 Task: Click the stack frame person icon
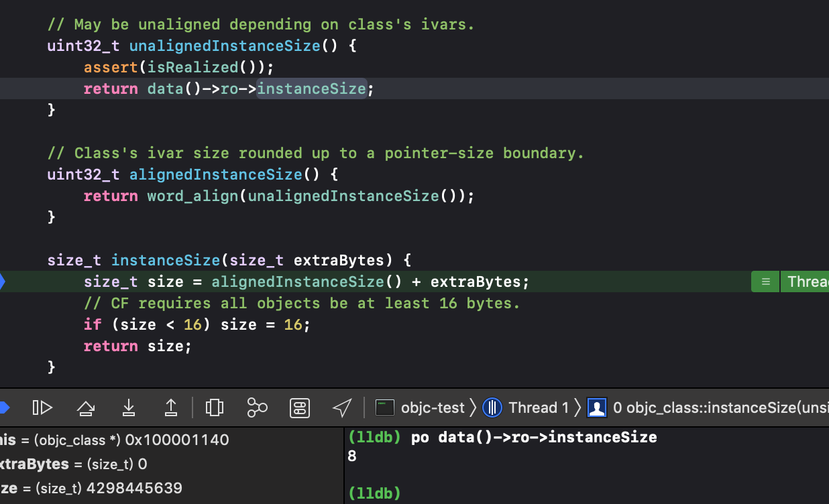tap(597, 407)
